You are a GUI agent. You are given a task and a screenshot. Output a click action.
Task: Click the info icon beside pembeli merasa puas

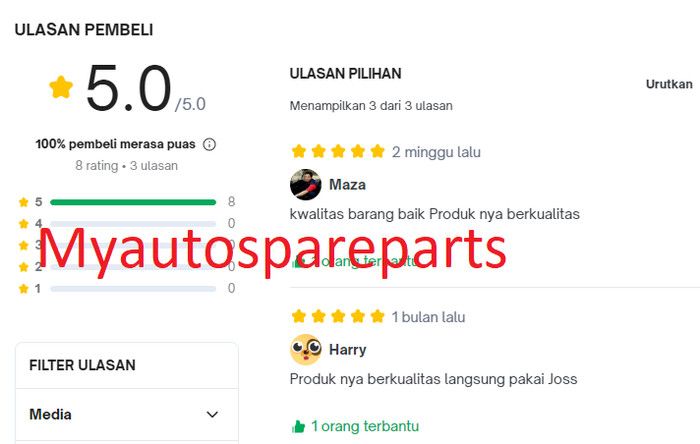pyautogui.click(x=209, y=144)
